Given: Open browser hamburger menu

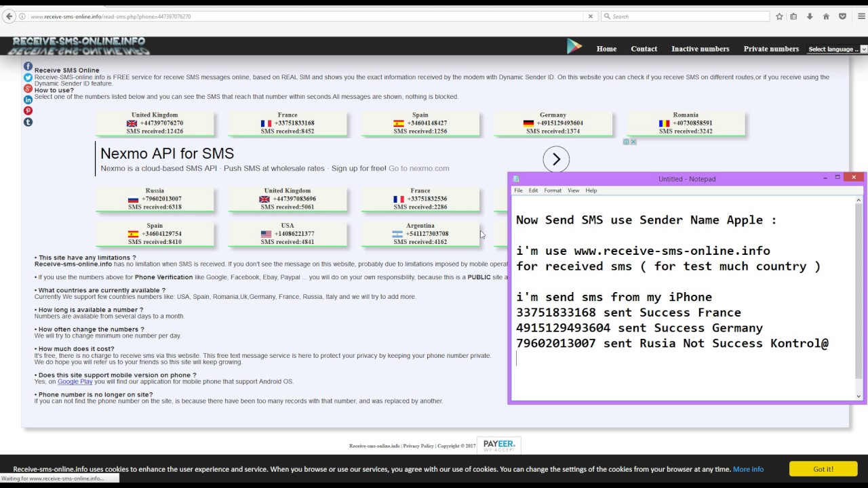Looking at the screenshot, I should [x=861, y=16].
